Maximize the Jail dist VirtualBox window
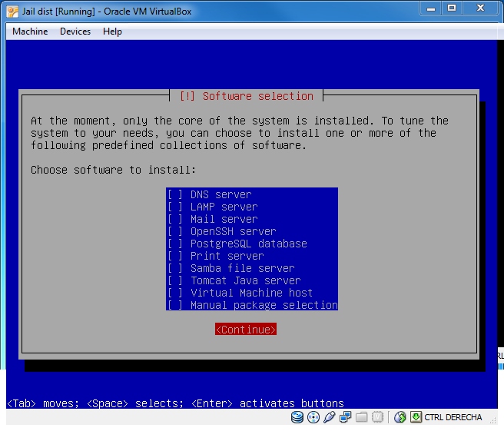Viewport: 504px width, 431px height. click(452, 8)
